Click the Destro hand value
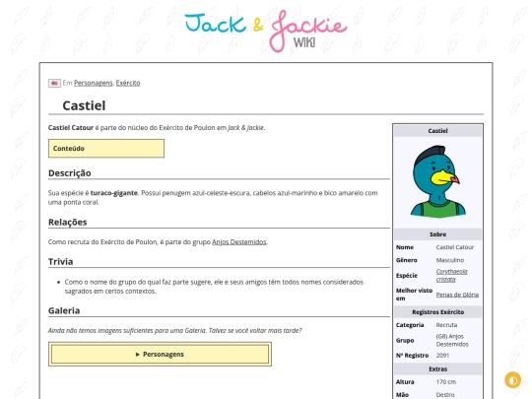 445,395
